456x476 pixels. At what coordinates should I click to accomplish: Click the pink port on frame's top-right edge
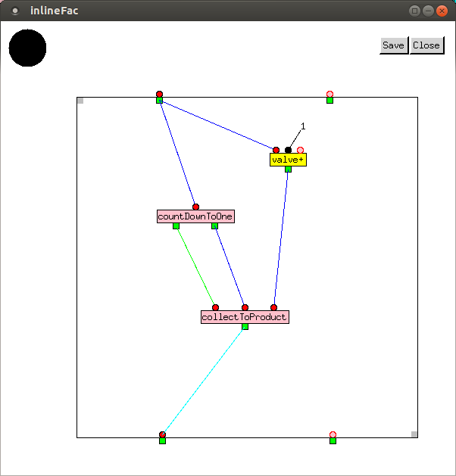pos(330,94)
